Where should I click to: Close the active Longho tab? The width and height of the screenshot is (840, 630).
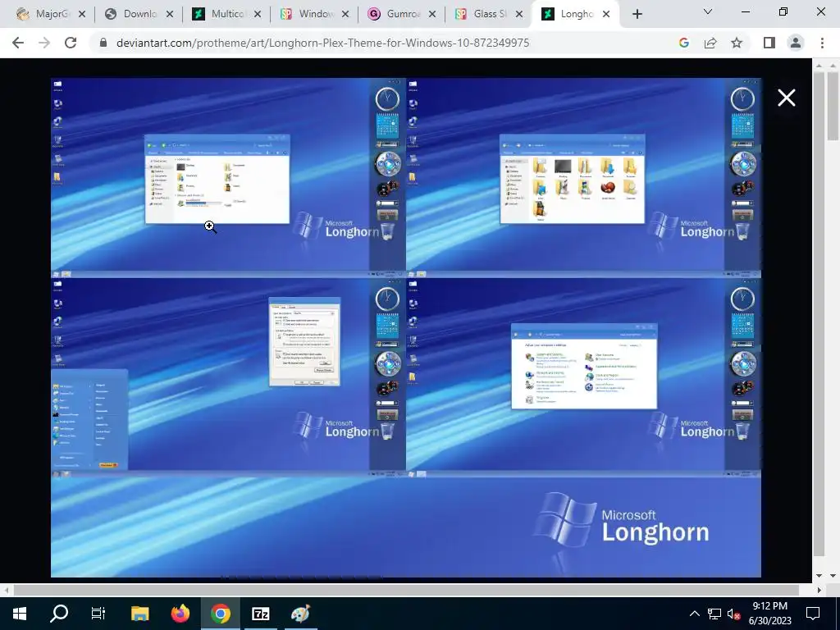(x=606, y=14)
